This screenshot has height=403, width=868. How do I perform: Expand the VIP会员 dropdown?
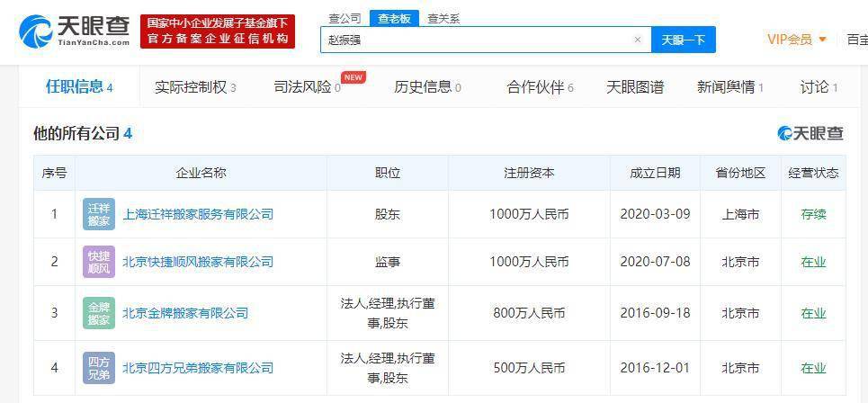797,40
